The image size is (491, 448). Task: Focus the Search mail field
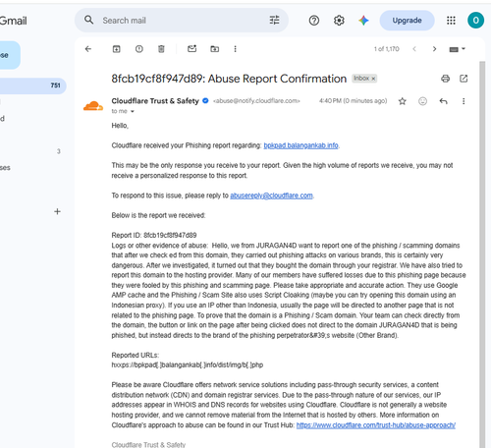(182, 21)
